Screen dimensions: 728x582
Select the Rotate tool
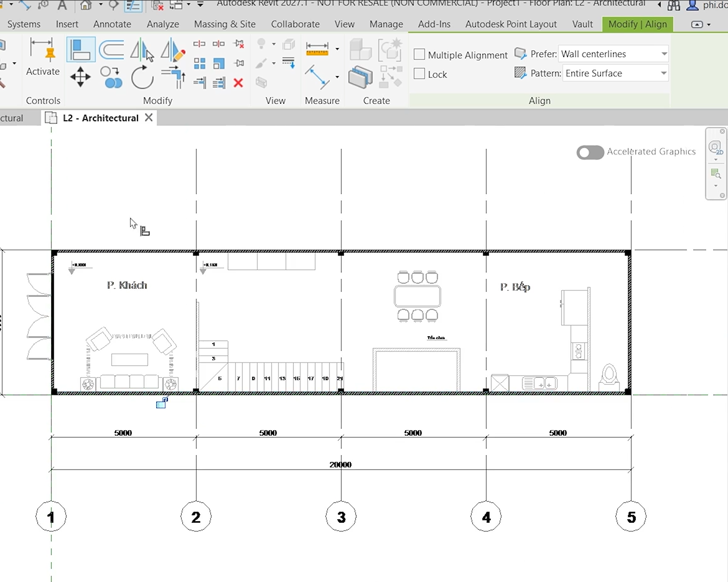point(142,77)
